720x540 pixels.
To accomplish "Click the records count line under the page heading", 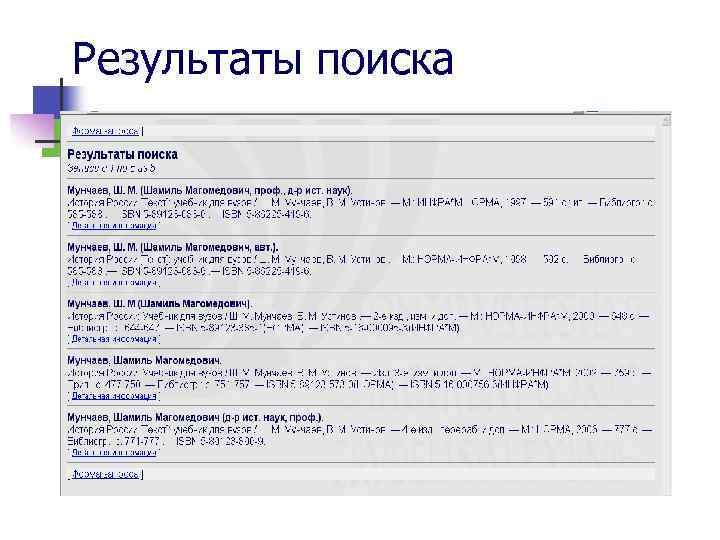I will pyautogui.click(x=112, y=168).
